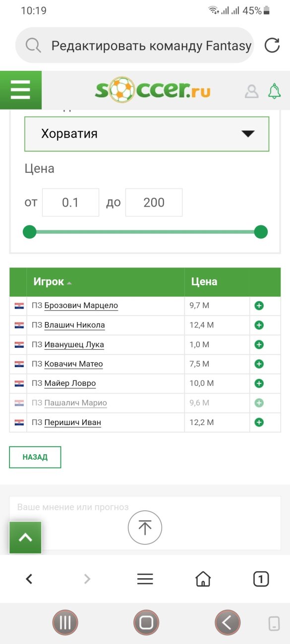This screenshot has height=644, width=290.
Task: Open the Ковачич Матео player link
Action: pos(73,364)
